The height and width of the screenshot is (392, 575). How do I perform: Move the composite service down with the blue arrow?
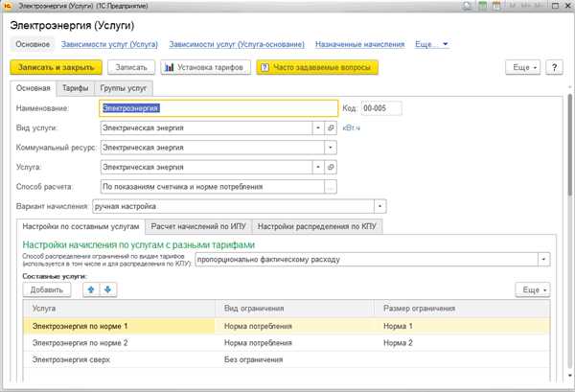pos(107,289)
